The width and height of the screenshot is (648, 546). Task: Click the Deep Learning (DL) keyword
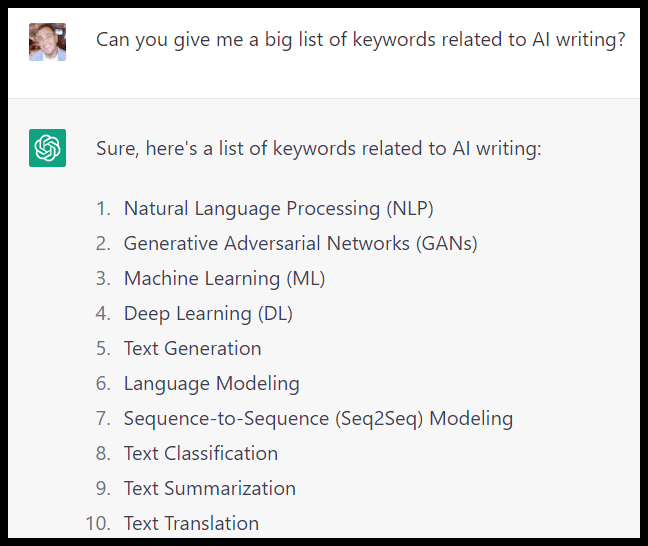click(x=208, y=313)
